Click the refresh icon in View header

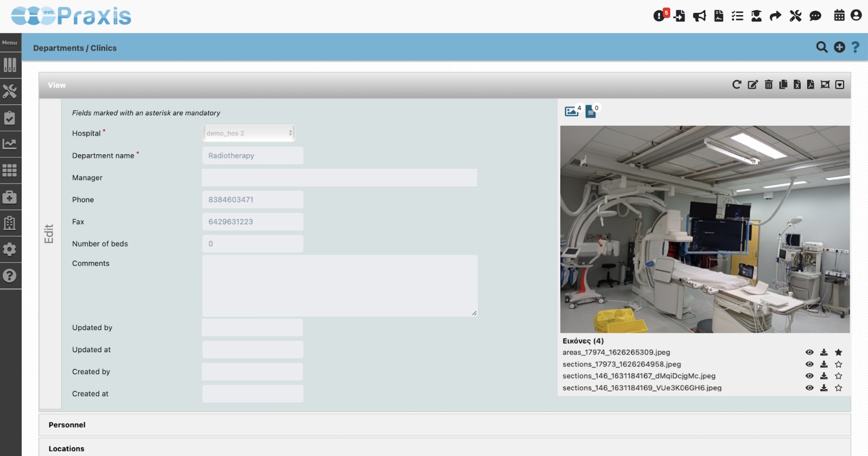click(x=736, y=85)
